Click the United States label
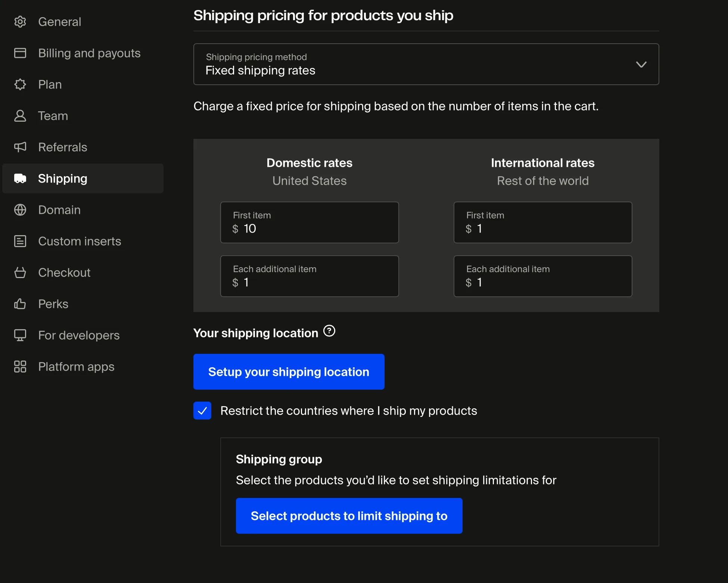728x583 pixels. click(x=309, y=181)
